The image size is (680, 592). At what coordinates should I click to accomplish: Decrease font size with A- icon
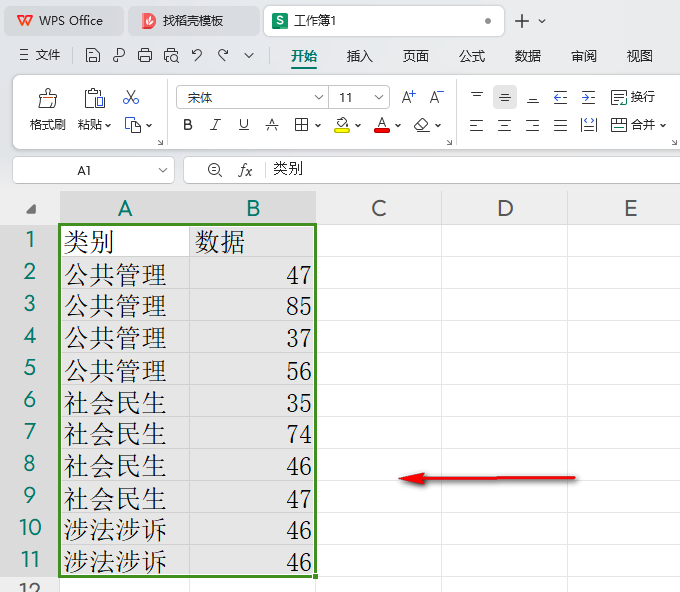click(x=436, y=97)
